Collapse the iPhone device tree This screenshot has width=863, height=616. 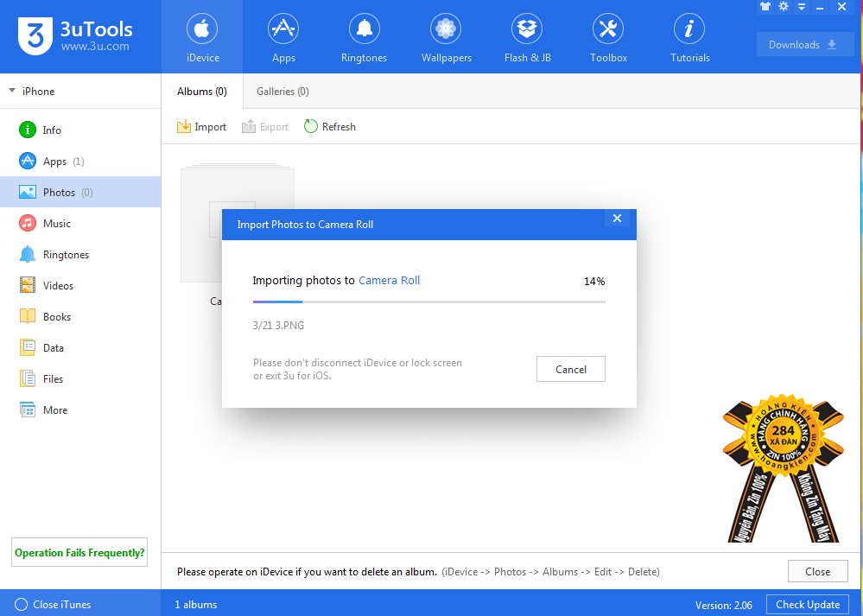pyautogui.click(x=12, y=90)
